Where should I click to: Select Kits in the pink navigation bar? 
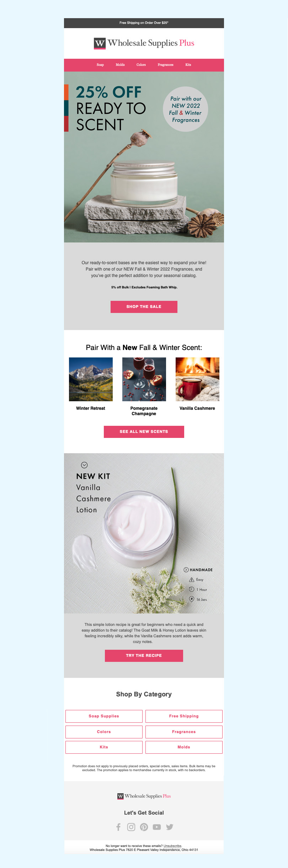point(188,65)
